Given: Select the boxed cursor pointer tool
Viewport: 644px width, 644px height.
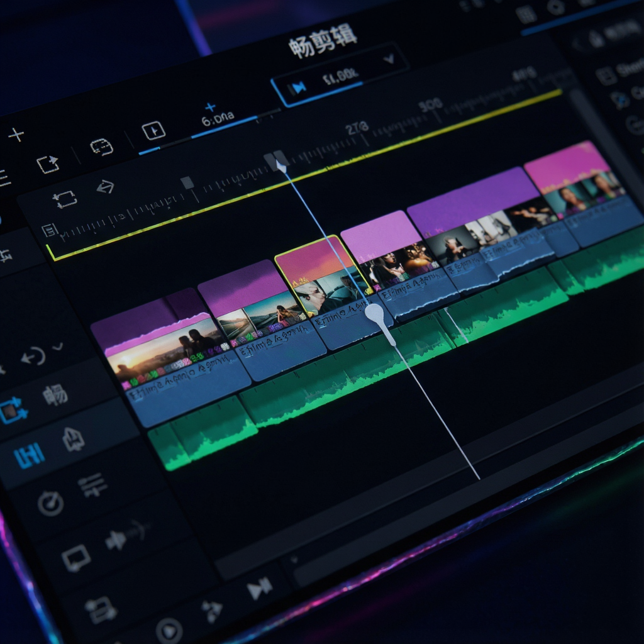Looking at the screenshot, I should pos(153,131).
